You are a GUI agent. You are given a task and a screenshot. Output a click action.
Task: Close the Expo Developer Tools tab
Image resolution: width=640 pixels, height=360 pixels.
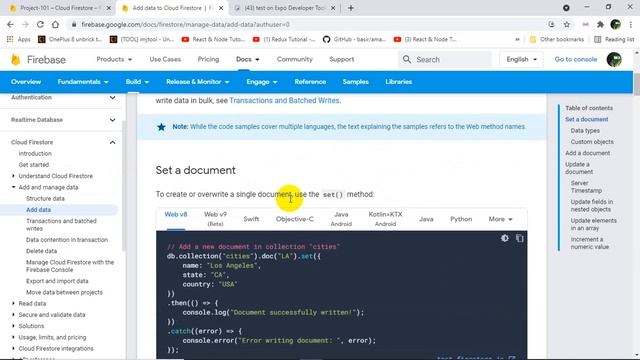point(333,8)
